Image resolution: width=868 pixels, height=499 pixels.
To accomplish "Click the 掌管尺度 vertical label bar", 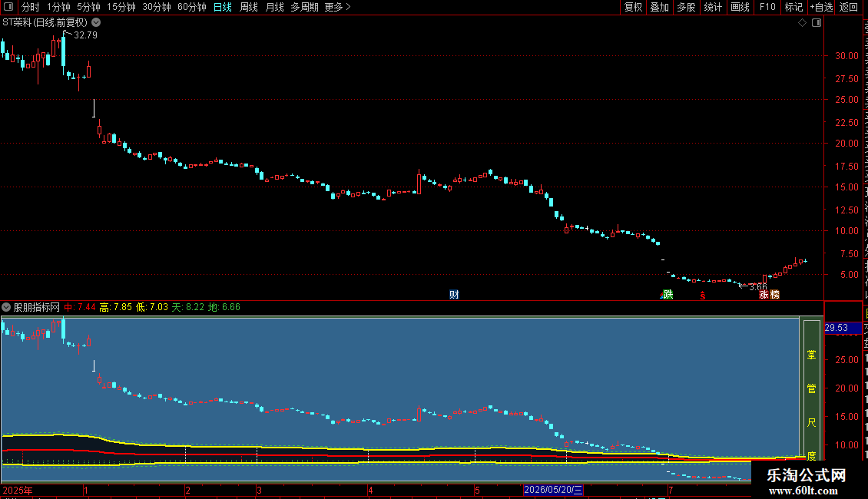I will (811, 389).
